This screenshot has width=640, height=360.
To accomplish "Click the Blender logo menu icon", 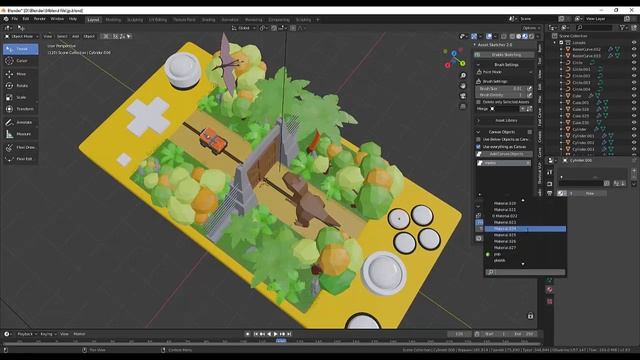I will [6, 19].
